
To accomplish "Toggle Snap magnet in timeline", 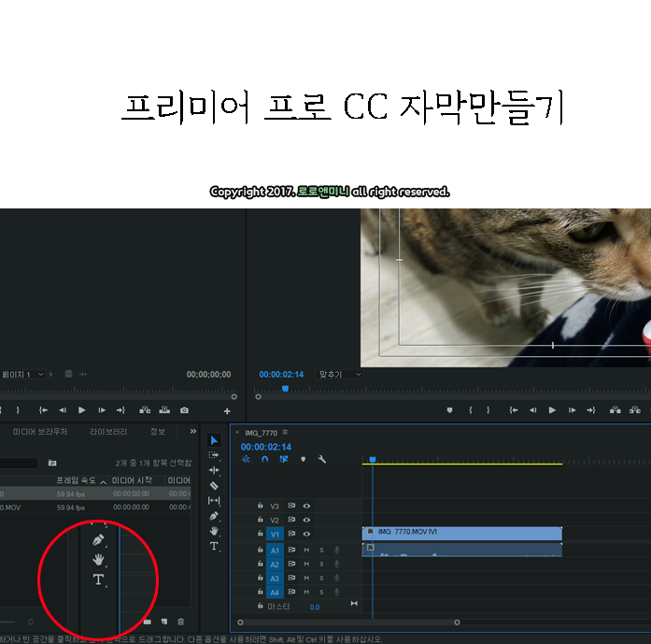I will click(x=265, y=459).
